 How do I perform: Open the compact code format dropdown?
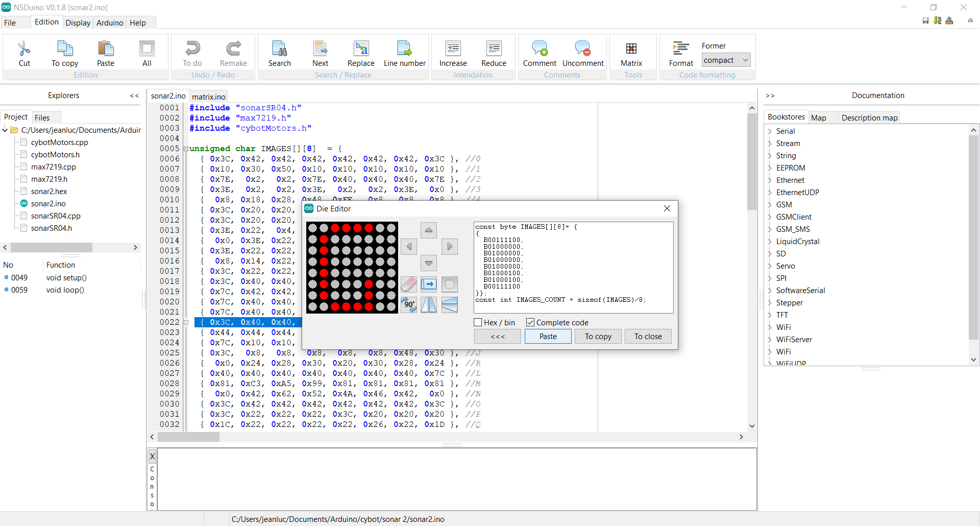coord(726,60)
